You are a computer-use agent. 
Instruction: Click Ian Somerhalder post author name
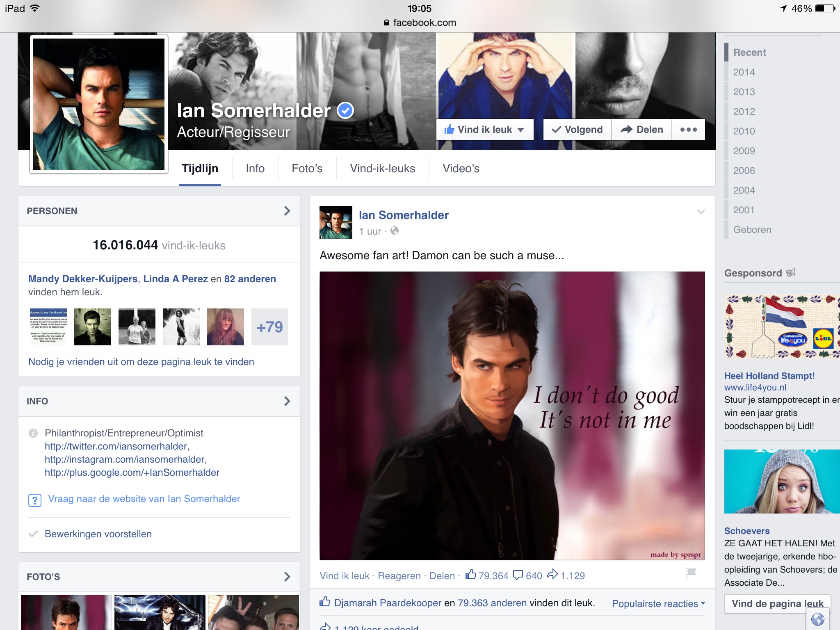404,215
